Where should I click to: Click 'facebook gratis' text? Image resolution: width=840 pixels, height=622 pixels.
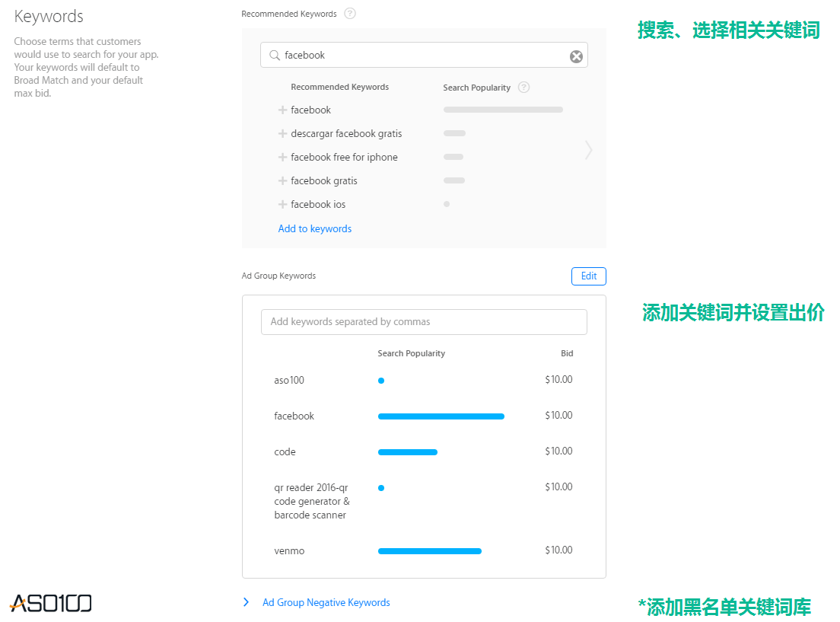point(323,180)
